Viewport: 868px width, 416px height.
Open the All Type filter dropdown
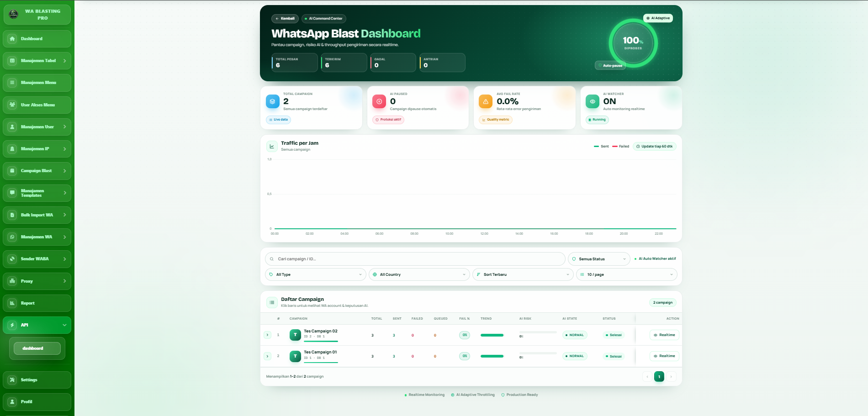[x=316, y=274]
